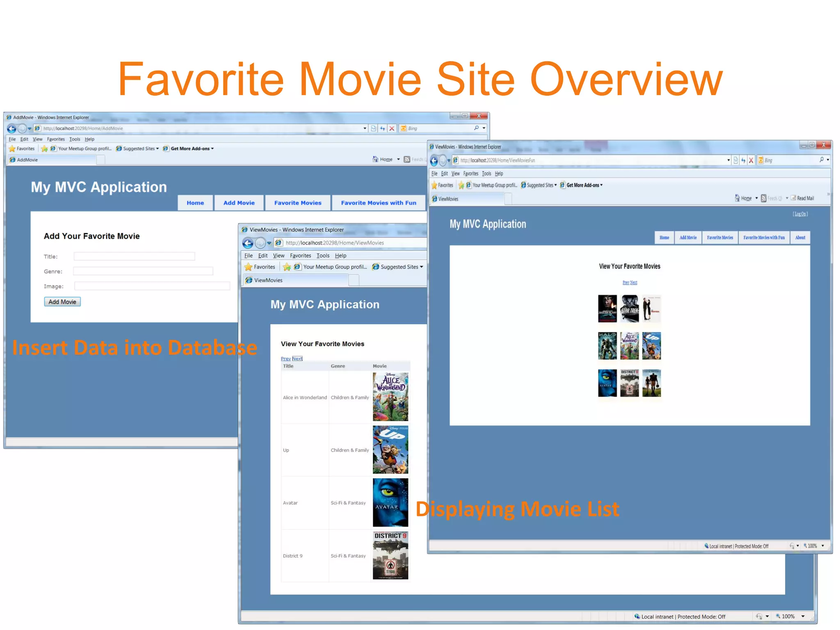
Task: Click Home house icon in right window toolbar
Action: [737, 198]
